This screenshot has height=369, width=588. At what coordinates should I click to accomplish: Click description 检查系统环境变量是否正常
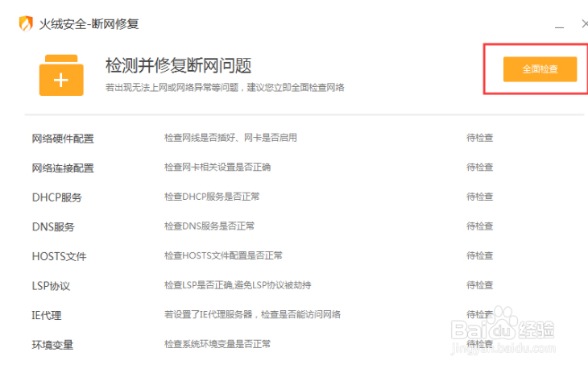(x=217, y=344)
